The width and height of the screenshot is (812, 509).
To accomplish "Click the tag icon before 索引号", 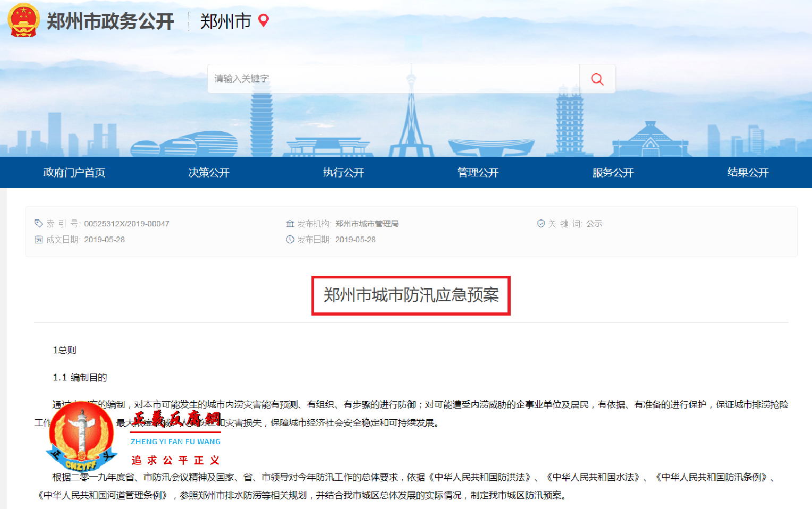I will coord(38,223).
